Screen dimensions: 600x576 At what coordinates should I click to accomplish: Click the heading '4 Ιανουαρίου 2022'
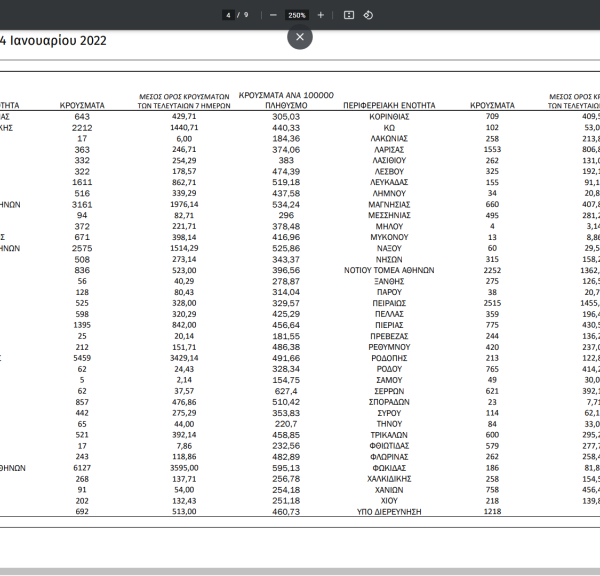pos(53,41)
